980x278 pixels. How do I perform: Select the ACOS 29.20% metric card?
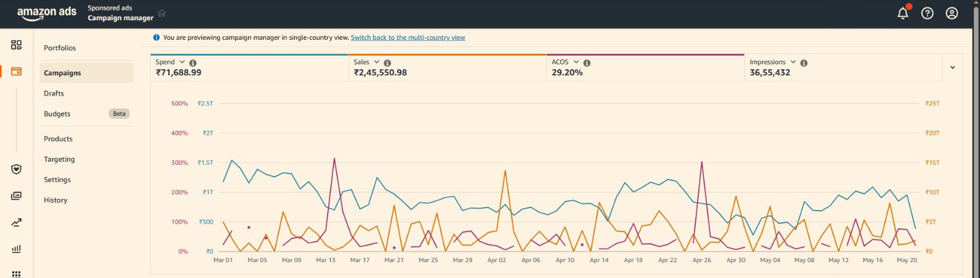[645, 67]
